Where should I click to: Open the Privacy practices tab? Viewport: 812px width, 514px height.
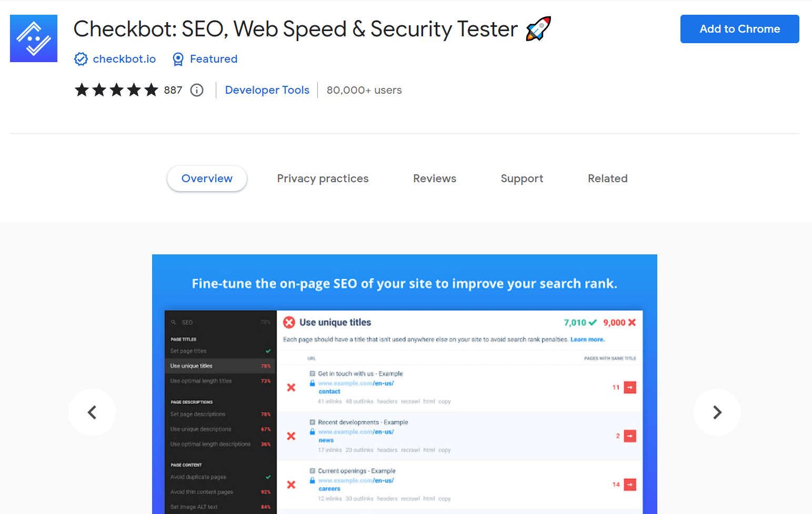point(323,179)
